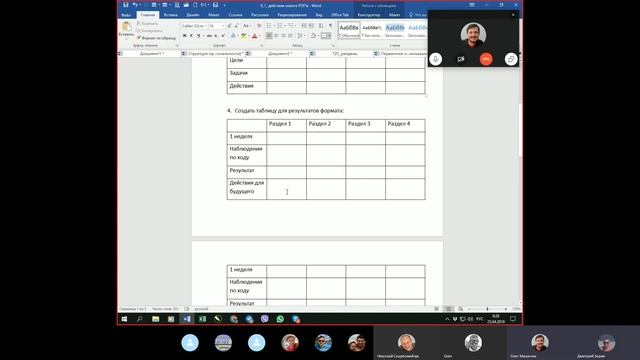Align text left in paragraph group
The height and width of the screenshot is (360, 640).
coord(269,36)
